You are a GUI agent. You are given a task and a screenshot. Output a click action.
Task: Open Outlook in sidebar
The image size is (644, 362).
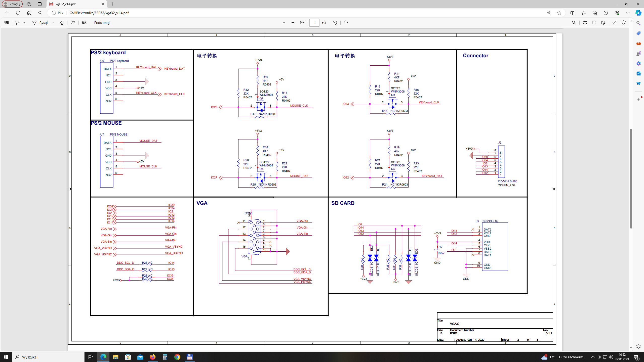(x=638, y=73)
